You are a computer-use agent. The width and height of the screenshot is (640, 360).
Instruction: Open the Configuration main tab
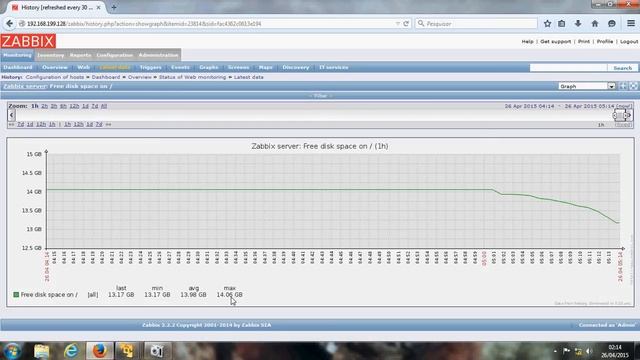[x=115, y=55]
